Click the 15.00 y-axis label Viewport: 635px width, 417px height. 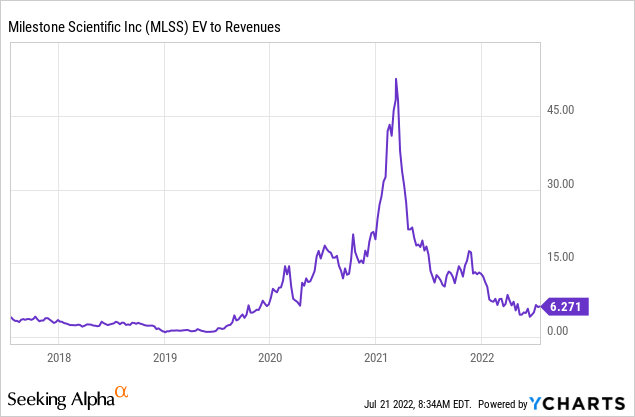pyautogui.click(x=560, y=257)
